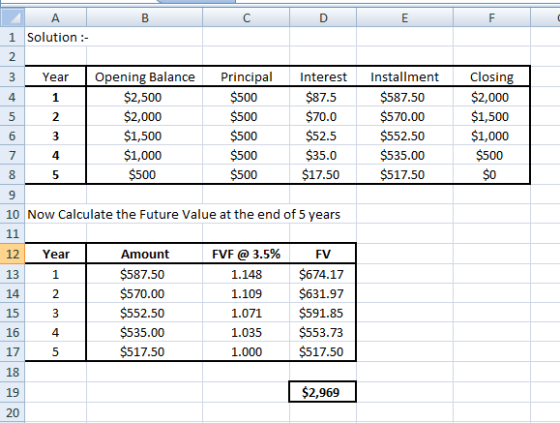Select the $1,000 opening balance in row 7

(x=145, y=155)
